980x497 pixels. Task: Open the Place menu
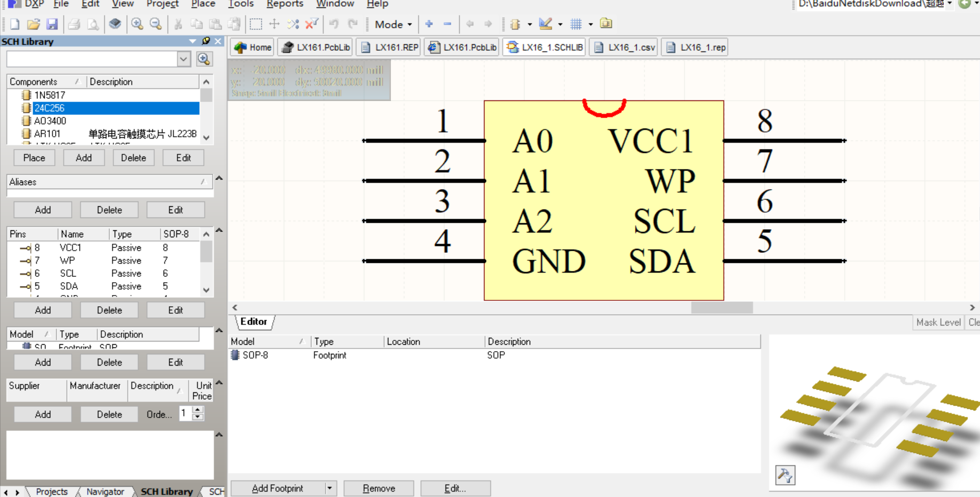[203, 4]
